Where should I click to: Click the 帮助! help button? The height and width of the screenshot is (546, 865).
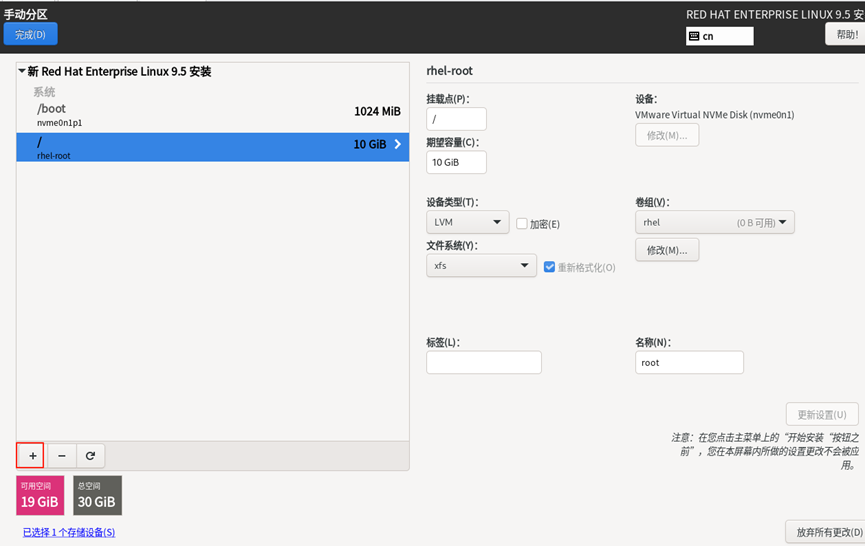[846, 34]
